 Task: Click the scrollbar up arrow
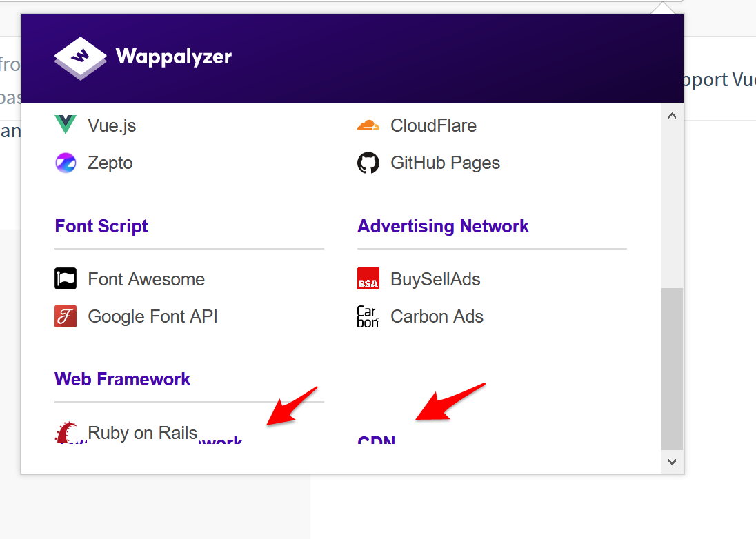[672, 116]
